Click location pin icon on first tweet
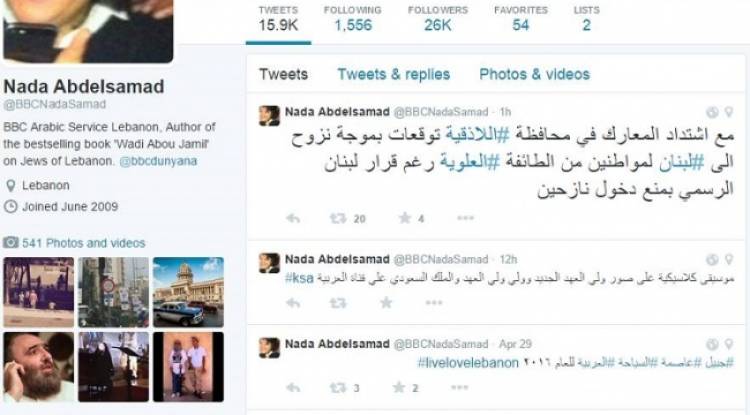The height and width of the screenshot is (415, 750). [x=728, y=112]
